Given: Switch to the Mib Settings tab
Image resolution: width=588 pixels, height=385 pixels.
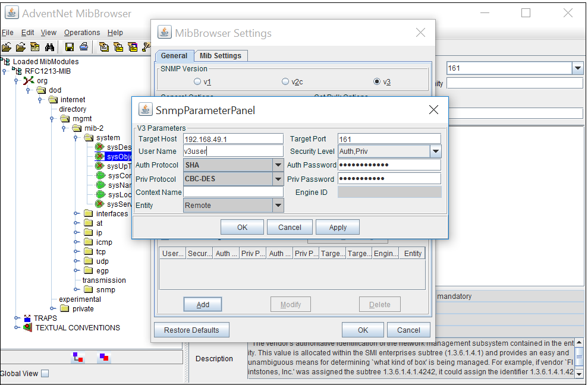Looking at the screenshot, I should coord(220,56).
